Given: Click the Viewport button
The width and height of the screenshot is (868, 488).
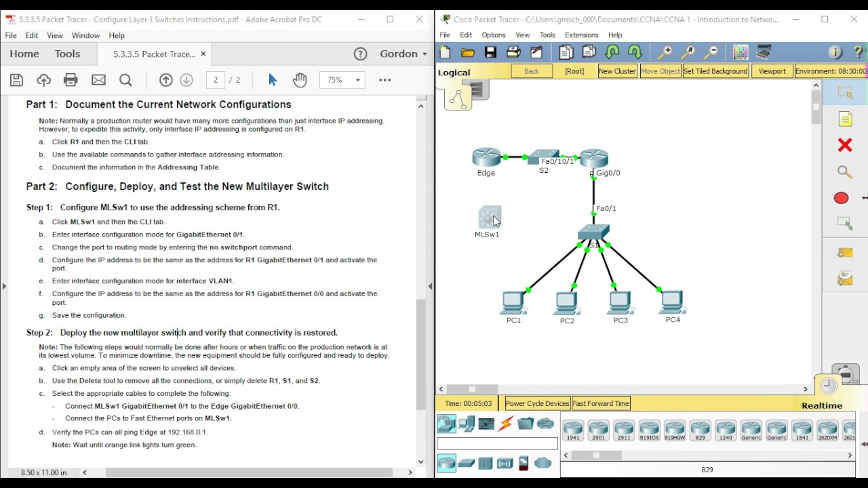Looking at the screenshot, I should click(772, 71).
